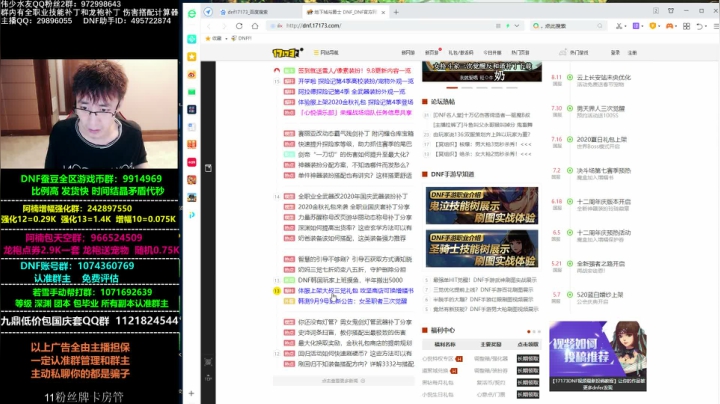Expand the screenshot tool dropdown arrow

pyautogui.click(x=625, y=26)
